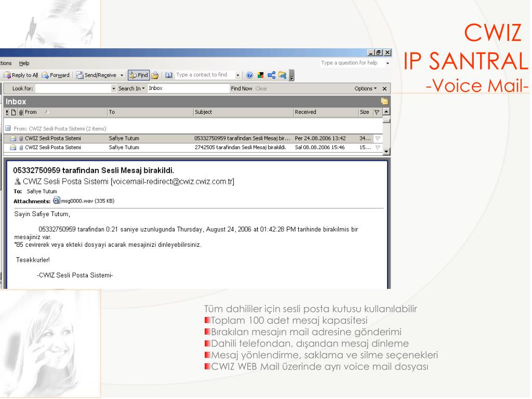Open the Look for history dropdown
This screenshot has width=532, height=399.
[x=114, y=88]
